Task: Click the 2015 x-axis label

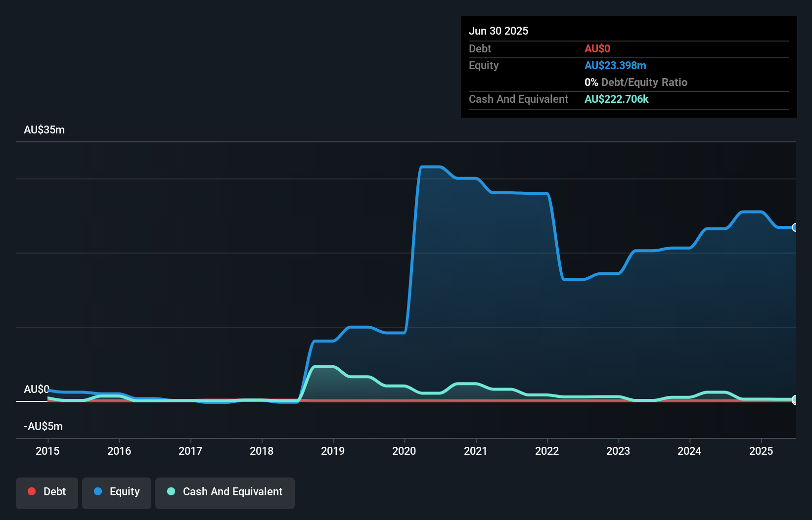Action: tap(47, 451)
